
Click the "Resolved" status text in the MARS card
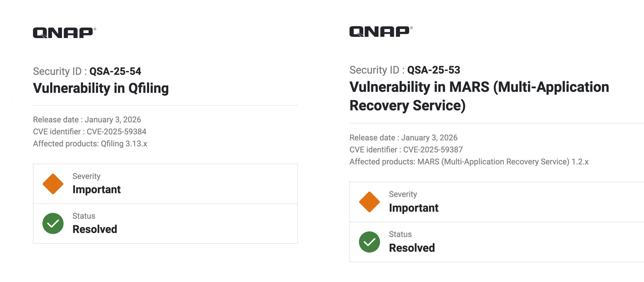pos(412,248)
